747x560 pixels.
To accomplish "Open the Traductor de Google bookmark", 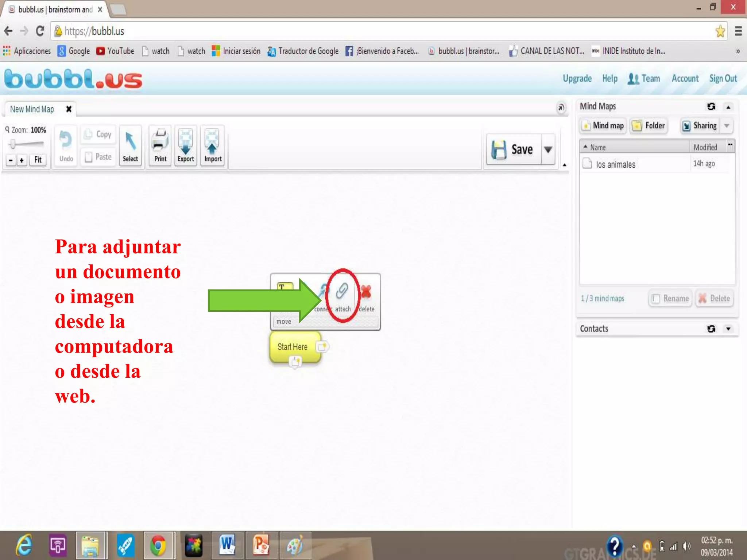I will point(303,51).
